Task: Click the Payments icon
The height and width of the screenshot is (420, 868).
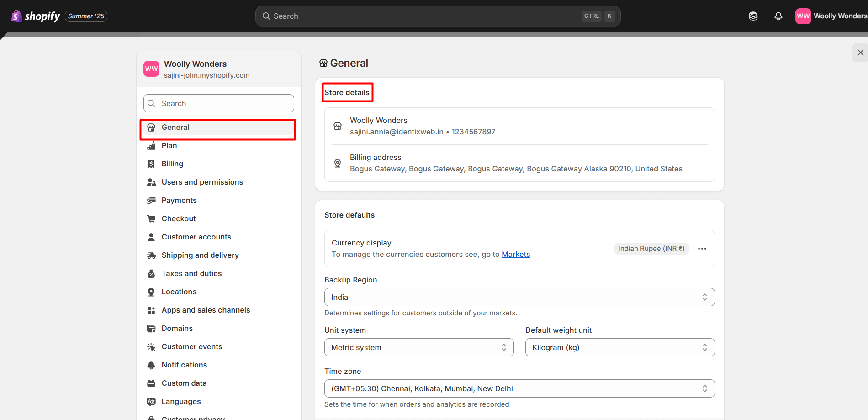Action: pyautogui.click(x=151, y=201)
